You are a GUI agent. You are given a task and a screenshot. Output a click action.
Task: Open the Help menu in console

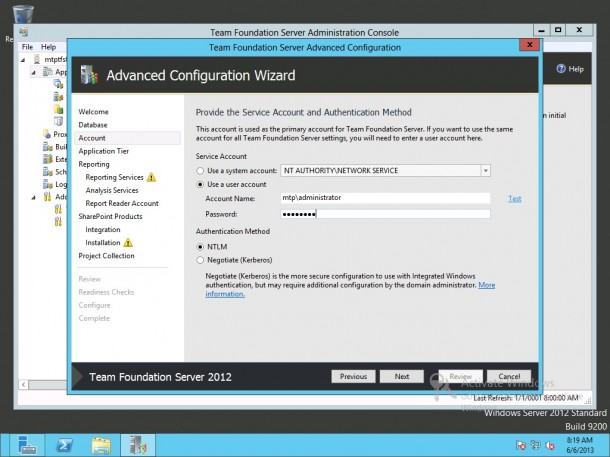(x=49, y=47)
